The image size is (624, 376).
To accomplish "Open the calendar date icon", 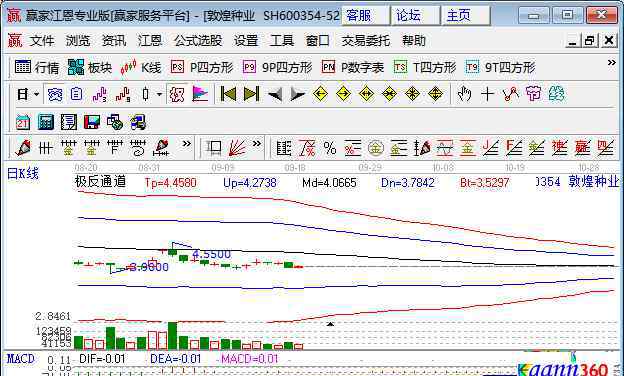I will (23, 122).
